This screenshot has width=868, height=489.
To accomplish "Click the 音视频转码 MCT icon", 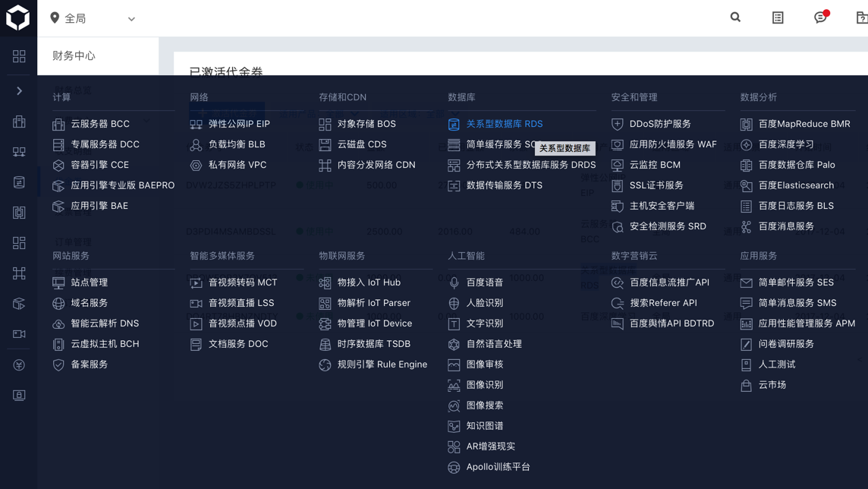I will pyautogui.click(x=196, y=282).
